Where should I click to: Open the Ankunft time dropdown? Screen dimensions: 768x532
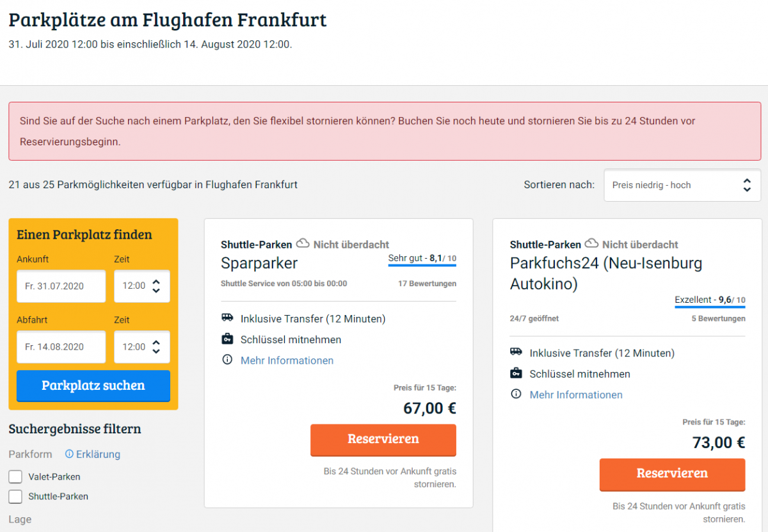(x=142, y=286)
